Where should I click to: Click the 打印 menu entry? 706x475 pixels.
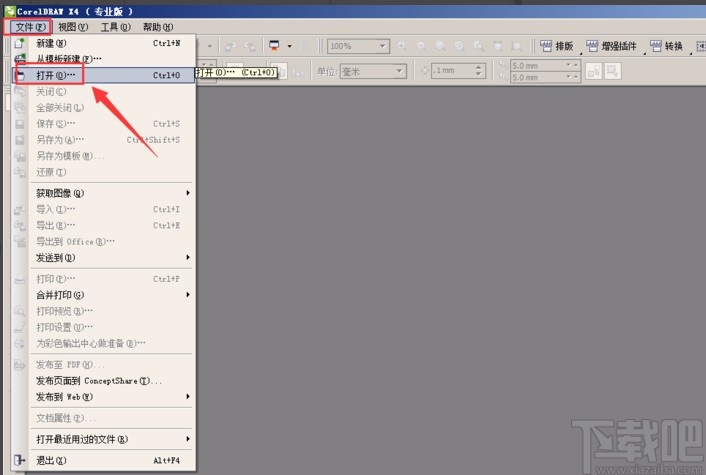(104, 279)
